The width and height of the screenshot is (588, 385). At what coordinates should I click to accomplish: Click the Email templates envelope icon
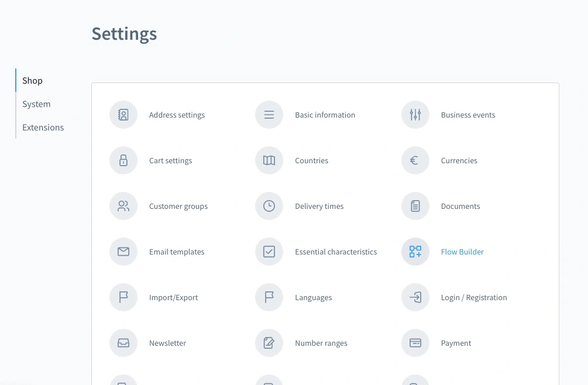click(x=123, y=252)
